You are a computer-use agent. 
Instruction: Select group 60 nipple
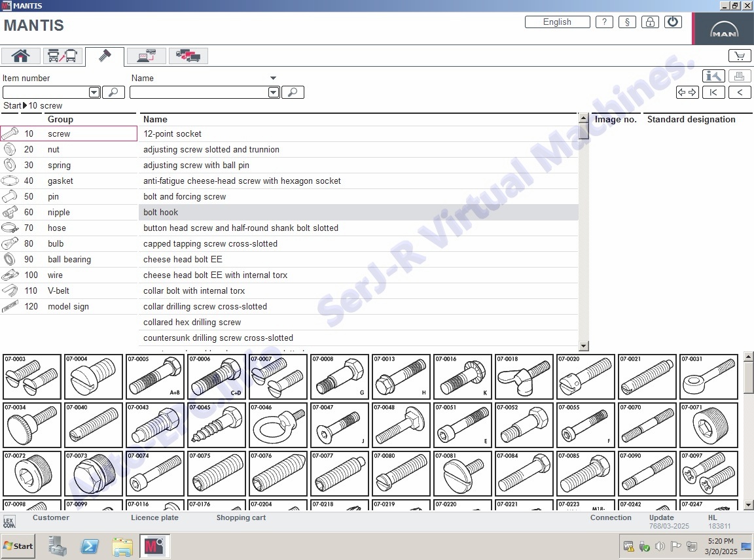[x=69, y=213]
